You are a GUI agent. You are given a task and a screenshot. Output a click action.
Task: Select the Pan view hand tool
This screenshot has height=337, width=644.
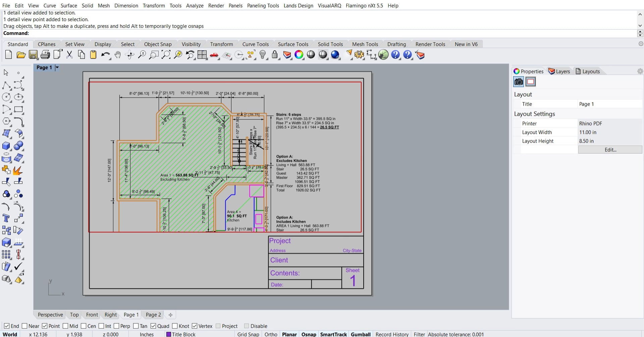click(x=117, y=55)
